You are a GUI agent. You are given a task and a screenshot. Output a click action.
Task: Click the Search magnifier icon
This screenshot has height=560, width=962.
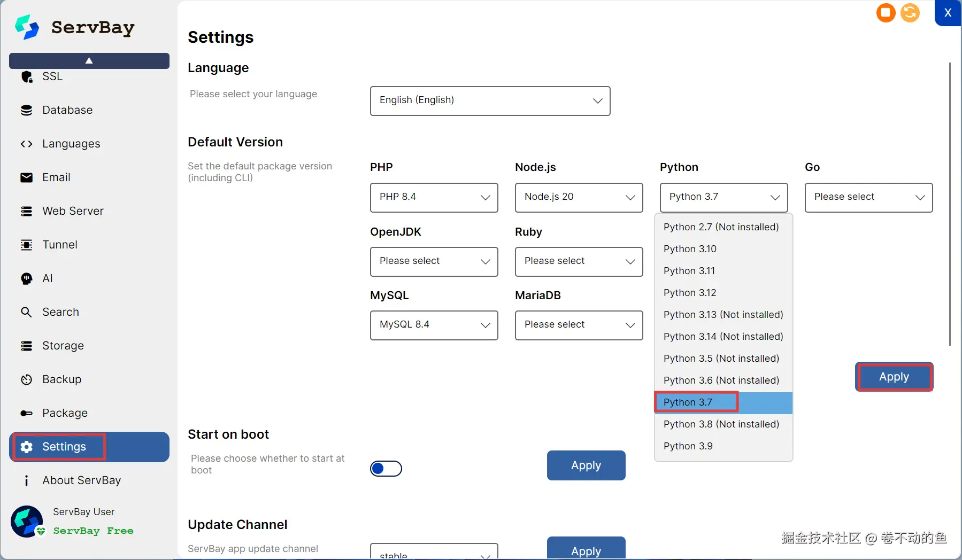click(26, 312)
